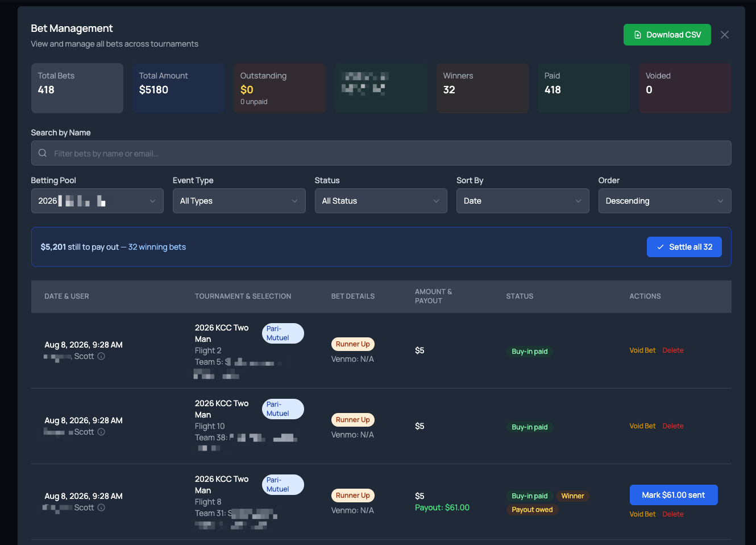Click Void Bet in Flight 10 row
756x545 pixels.
point(642,426)
